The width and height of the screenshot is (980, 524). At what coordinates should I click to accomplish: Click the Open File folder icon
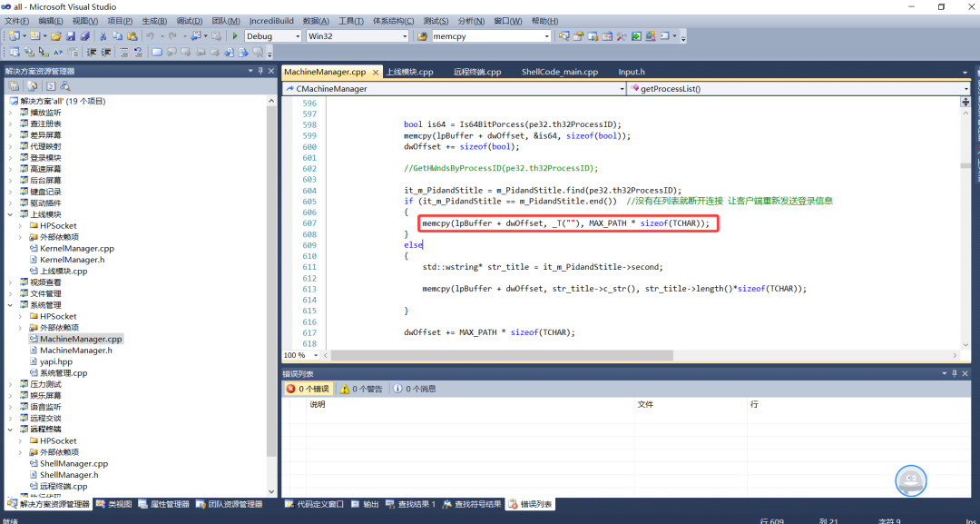coord(56,36)
